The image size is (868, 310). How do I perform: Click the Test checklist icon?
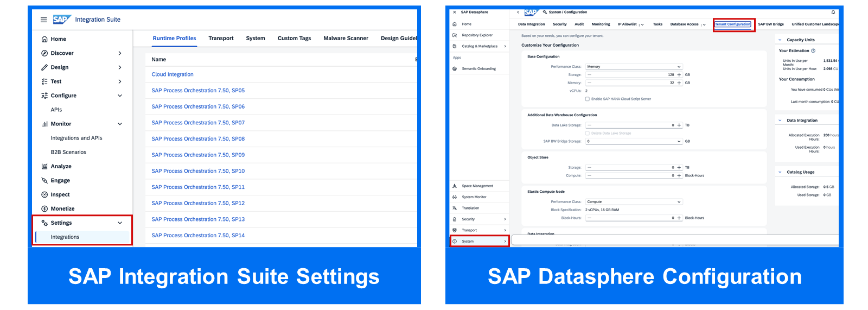click(x=44, y=81)
